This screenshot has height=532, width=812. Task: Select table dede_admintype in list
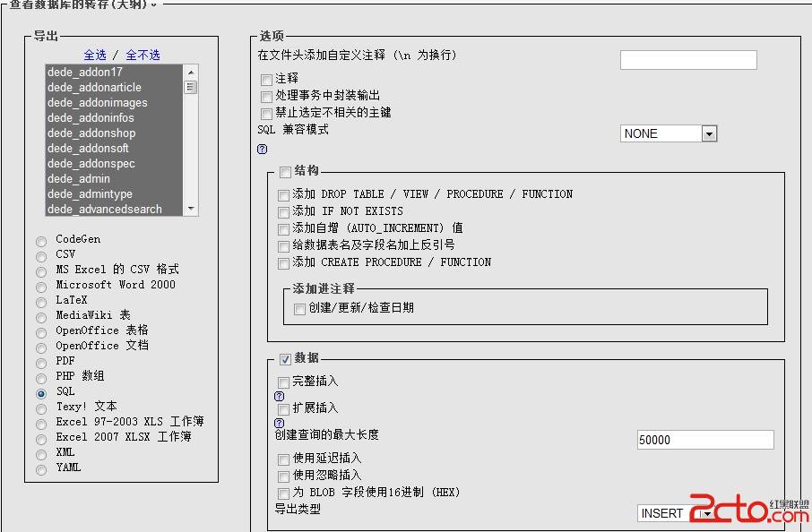114,194
